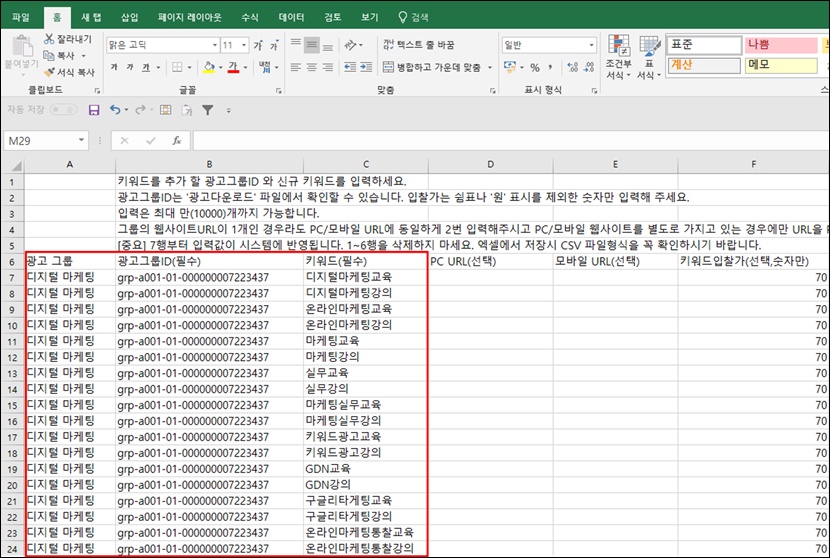Screen dimensions: 830x558
Task: Click the Cut (잘라내기) scissors icon
Action: click(x=49, y=39)
